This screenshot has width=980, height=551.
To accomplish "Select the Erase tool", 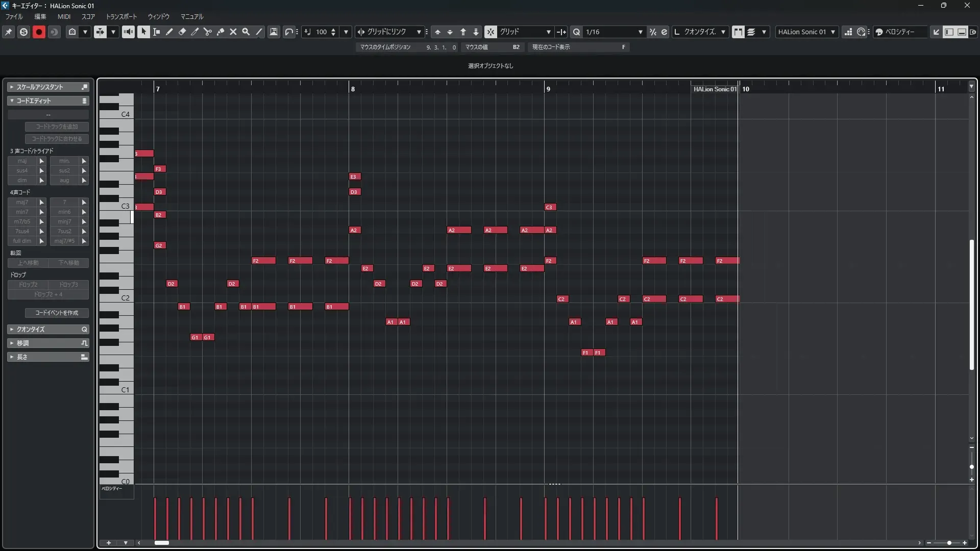I will [182, 32].
